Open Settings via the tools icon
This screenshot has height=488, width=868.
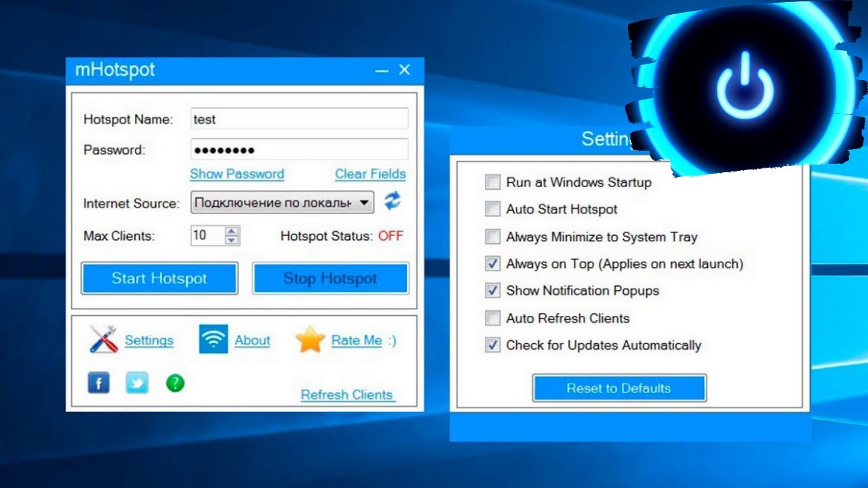[104, 340]
